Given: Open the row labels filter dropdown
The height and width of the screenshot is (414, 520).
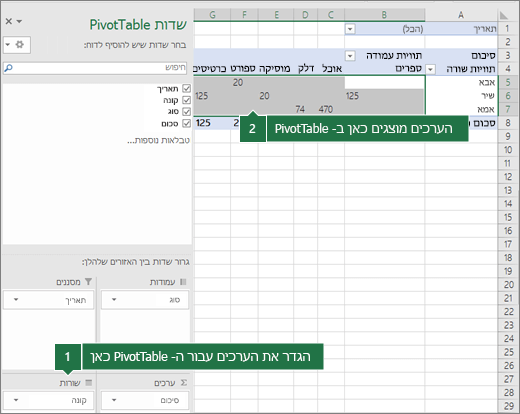Looking at the screenshot, I should point(430,69).
